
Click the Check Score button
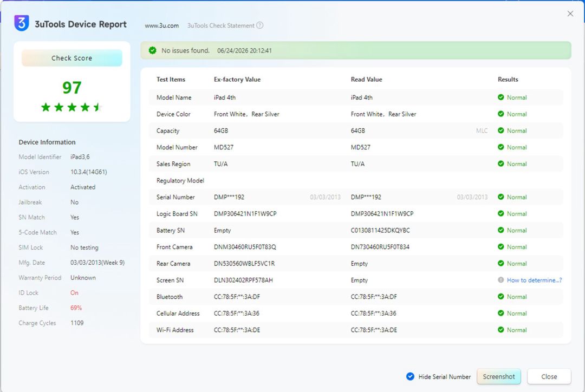(71, 58)
